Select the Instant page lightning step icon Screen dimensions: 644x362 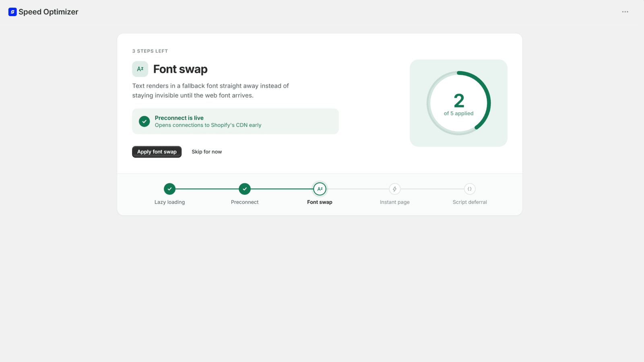(x=395, y=189)
